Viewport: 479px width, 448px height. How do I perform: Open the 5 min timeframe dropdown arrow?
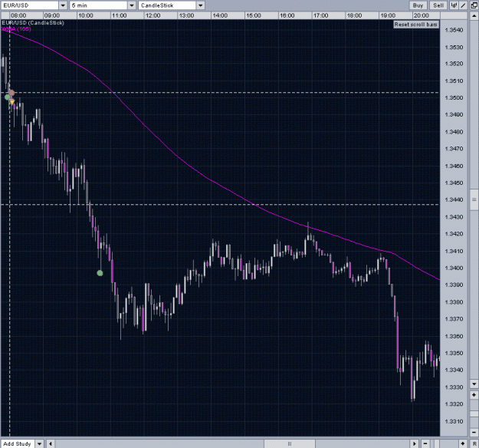[x=132, y=5]
